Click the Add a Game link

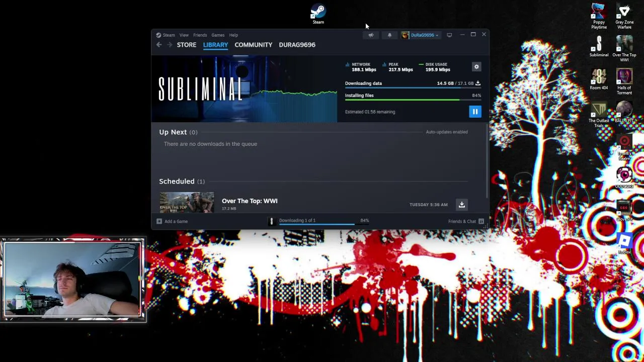[x=176, y=221]
